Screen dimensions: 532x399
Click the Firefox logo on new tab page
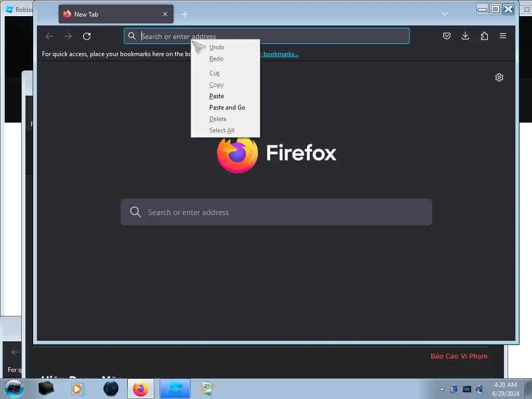[237, 154]
